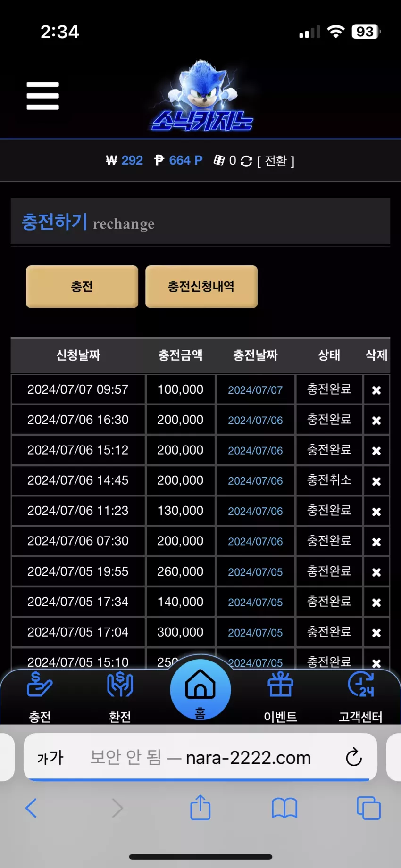This screenshot has width=401, height=868.
Task: Open Safari text size 가가 menu
Action: [x=50, y=758]
